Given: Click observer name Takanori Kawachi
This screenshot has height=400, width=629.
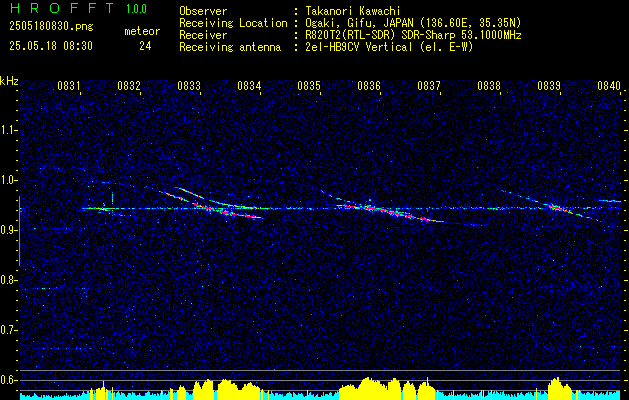Looking at the screenshot, I should click(353, 11).
